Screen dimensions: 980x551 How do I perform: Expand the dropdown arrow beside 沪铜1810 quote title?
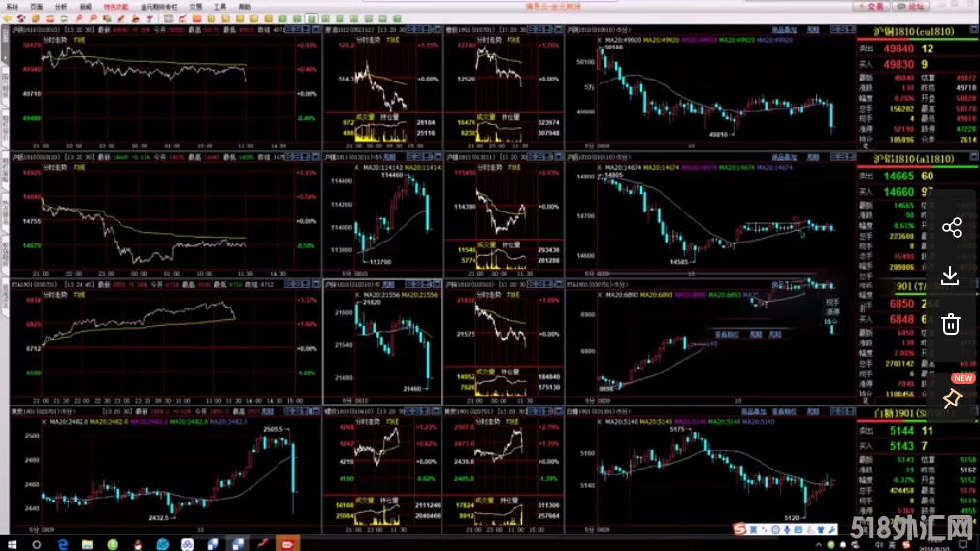(x=974, y=30)
